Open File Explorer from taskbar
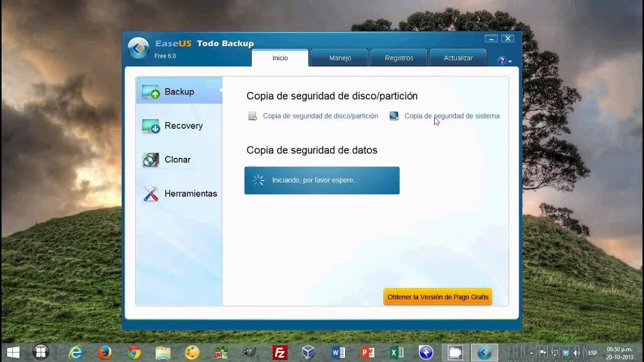The image size is (644, 362). tap(163, 352)
